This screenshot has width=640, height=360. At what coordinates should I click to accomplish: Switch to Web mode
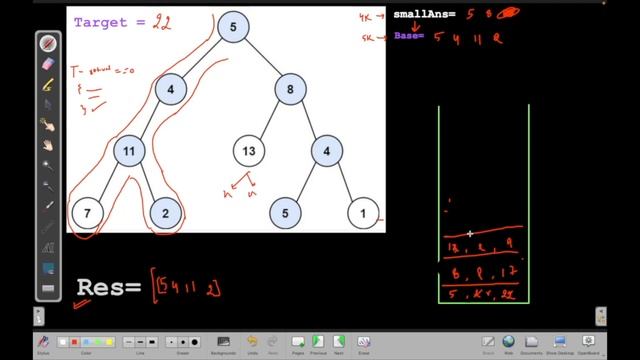tap(509, 344)
